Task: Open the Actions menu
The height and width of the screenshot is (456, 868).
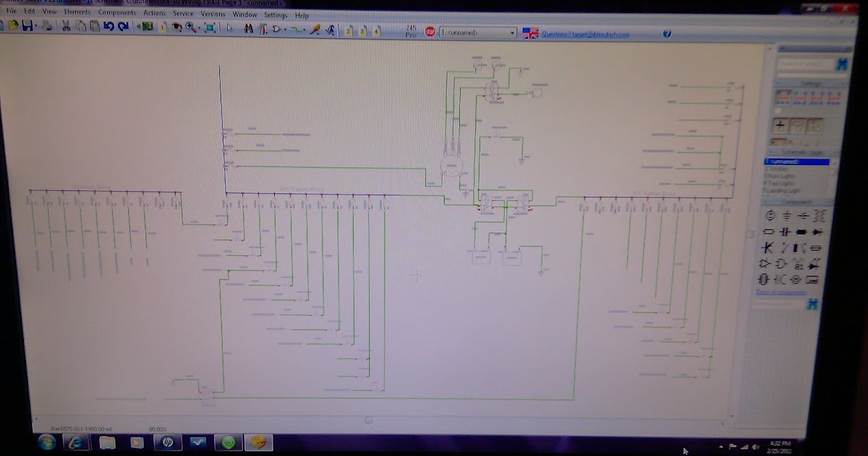Action: pos(153,14)
